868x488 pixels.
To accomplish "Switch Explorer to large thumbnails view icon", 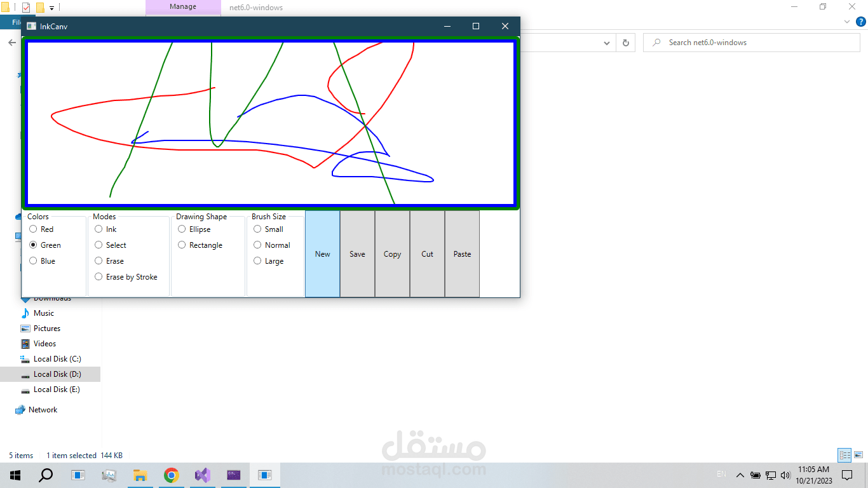I will point(858,455).
